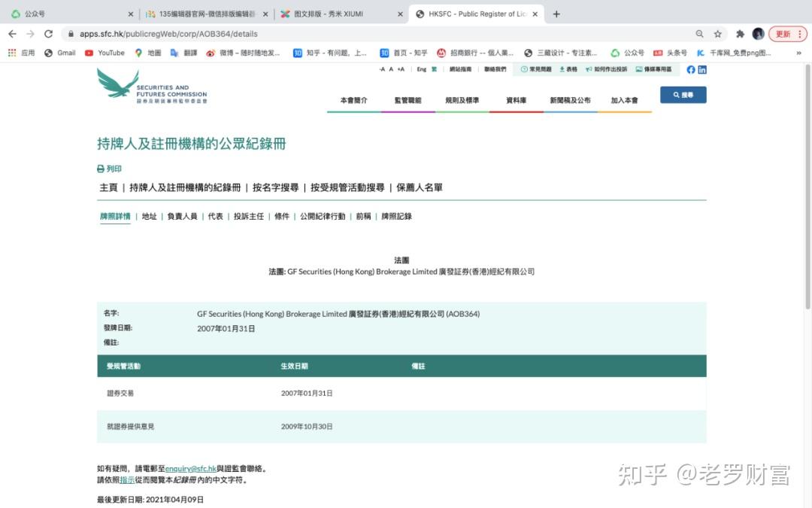The image size is (812, 508).
Task: Open the 保薦人名單 sponsor list
Action: tap(420, 187)
